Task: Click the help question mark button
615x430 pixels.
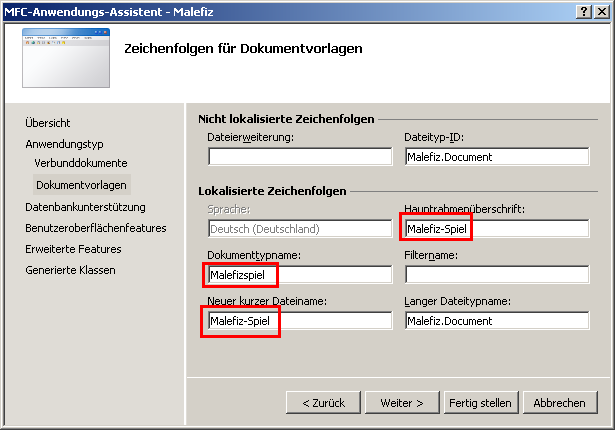Action: click(584, 12)
